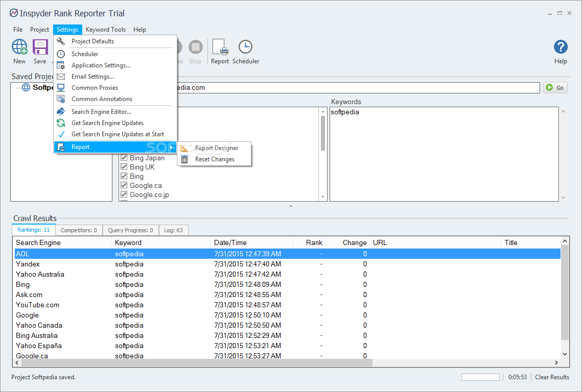Open Search Engine Editor... entry

pos(115,112)
